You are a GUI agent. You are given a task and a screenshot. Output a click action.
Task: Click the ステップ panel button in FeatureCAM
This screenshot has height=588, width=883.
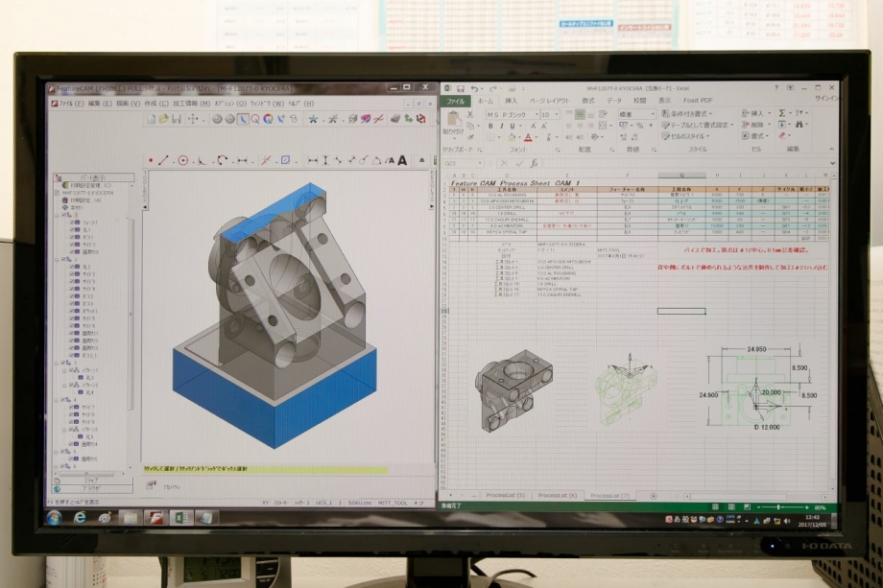[x=93, y=481]
